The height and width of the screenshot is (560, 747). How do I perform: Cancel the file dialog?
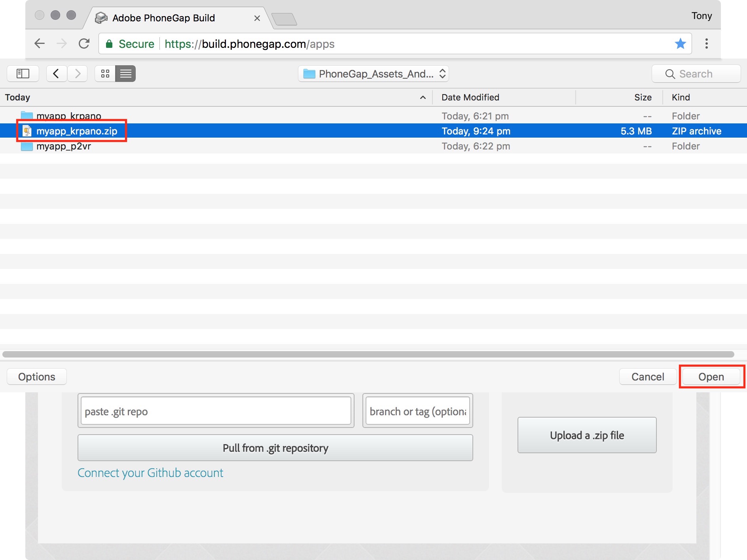pos(648,377)
